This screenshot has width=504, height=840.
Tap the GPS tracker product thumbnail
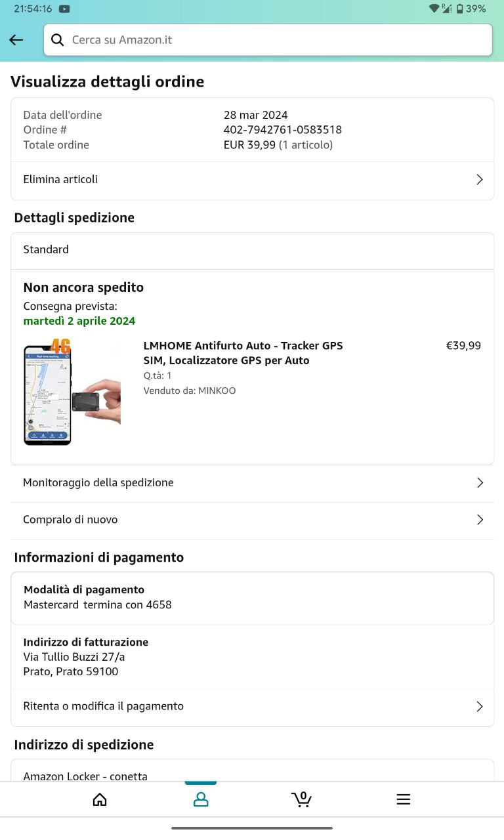click(72, 392)
